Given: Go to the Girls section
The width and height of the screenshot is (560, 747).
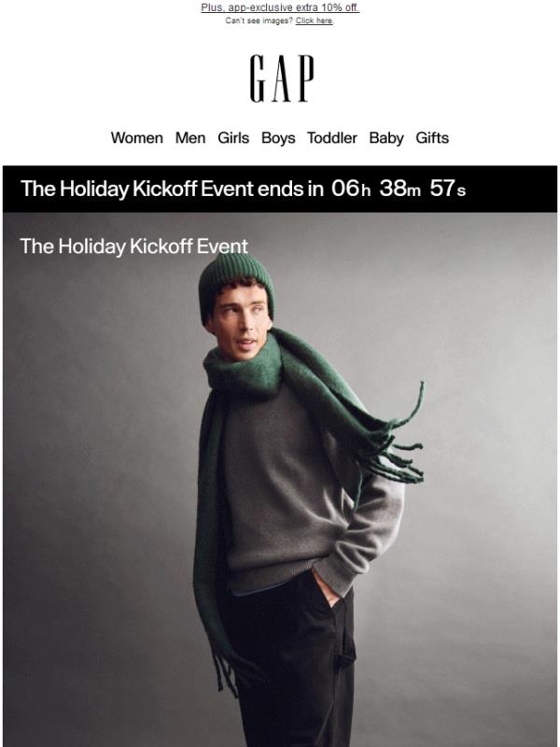Looking at the screenshot, I should [x=233, y=138].
